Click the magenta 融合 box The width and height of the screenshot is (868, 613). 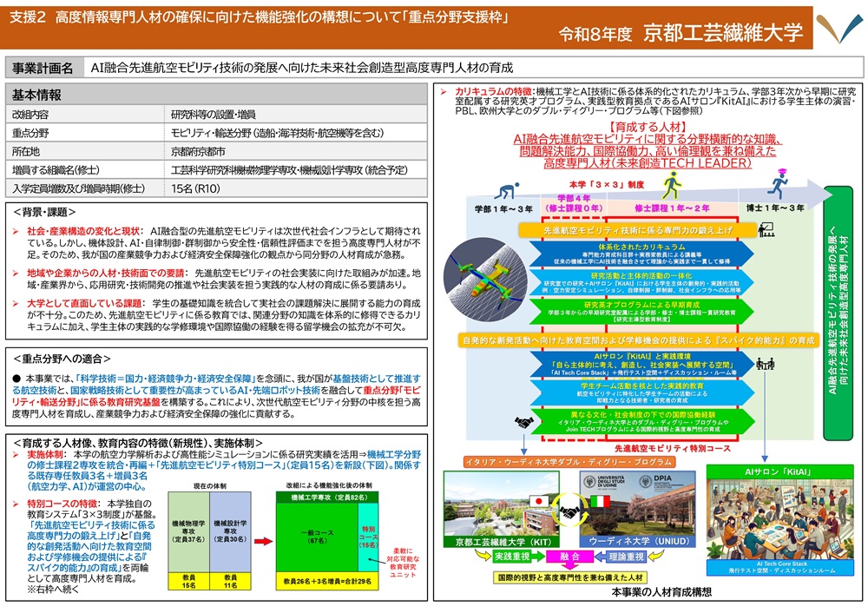pyautogui.click(x=569, y=557)
